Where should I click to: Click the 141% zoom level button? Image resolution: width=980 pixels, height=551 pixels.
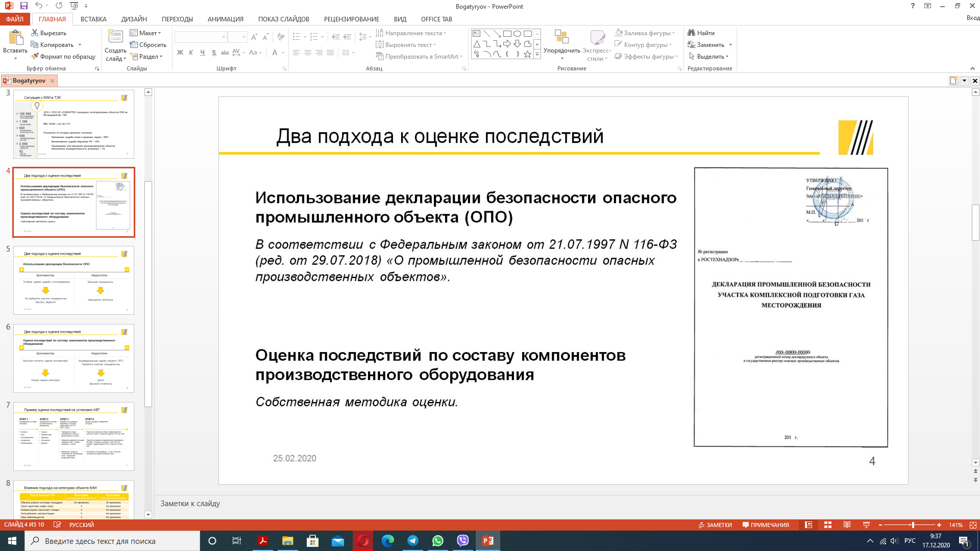point(955,525)
